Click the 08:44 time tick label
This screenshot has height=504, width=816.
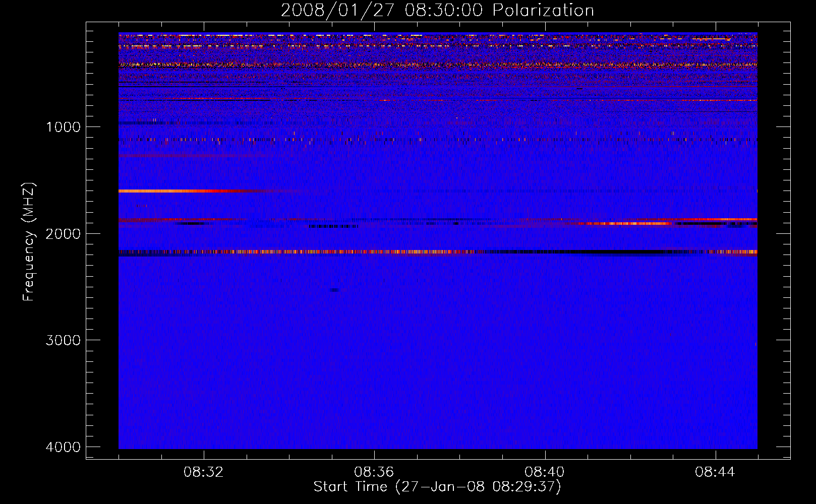(715, 472)
